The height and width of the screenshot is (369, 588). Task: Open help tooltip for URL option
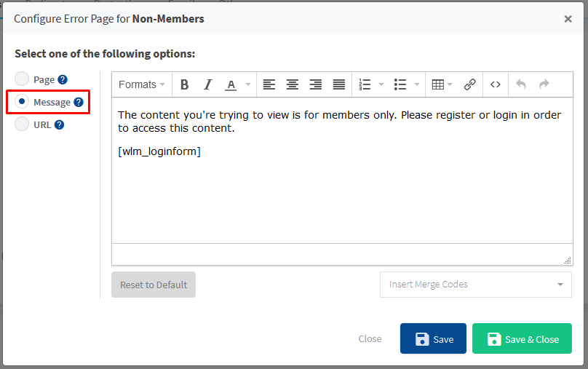59,124
